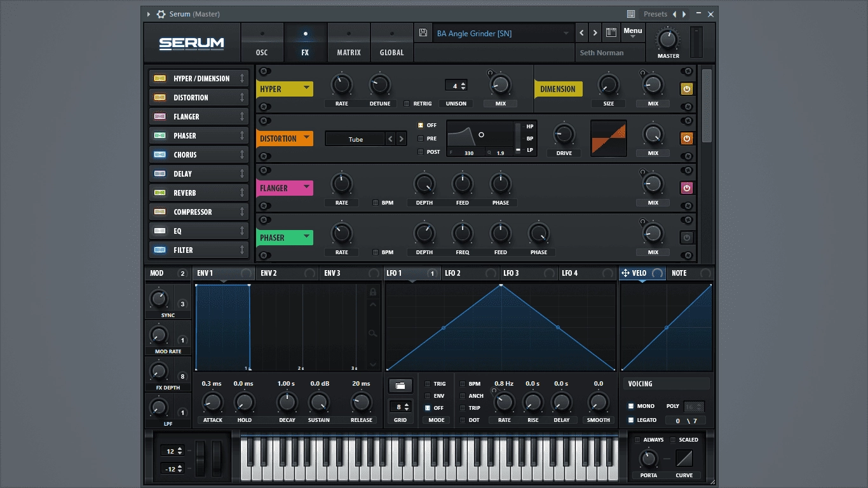Enable the Phaser power button
The width and height of the screenshot is (868, 488).
(x=686, y=238)
